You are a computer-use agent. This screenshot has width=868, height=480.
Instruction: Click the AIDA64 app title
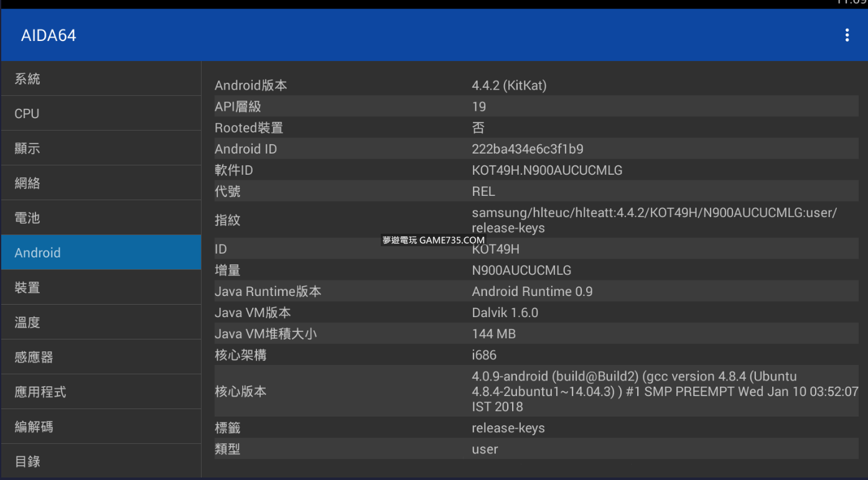49,35
